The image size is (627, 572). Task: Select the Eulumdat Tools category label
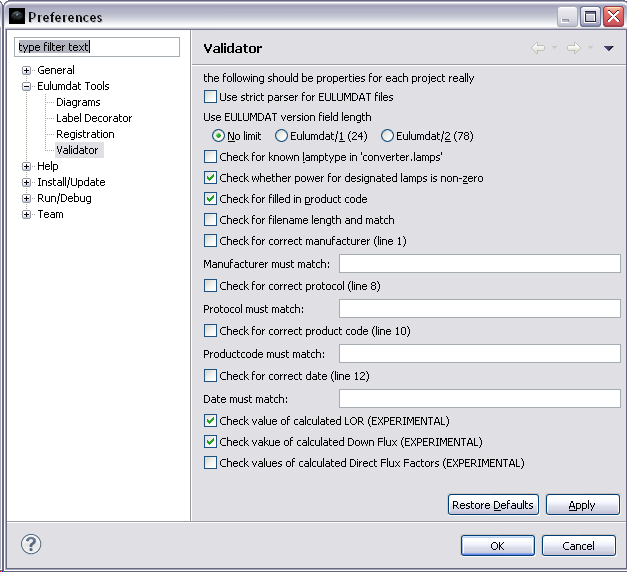pyautogui.click(x=73, y=86)
